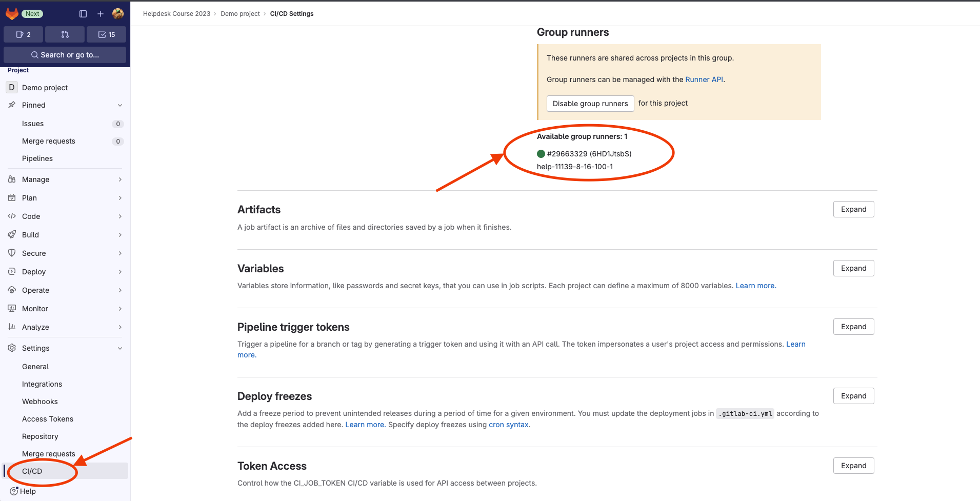Image resolution: width=980 pixels, height=501 pixels.
Task: Open the Repository settings item
Action: click(x=40, y=436)
